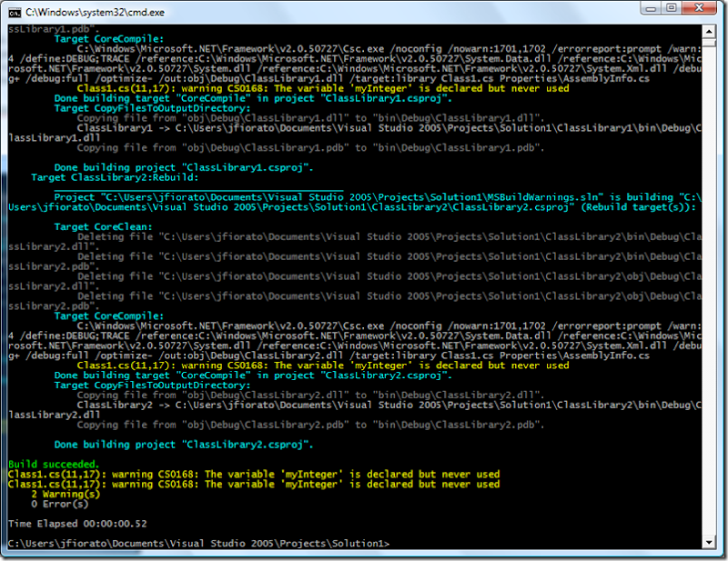Viewport: 728px width, 561px height.
Task: Minimize the command prompt window
Action: point(651,9)
